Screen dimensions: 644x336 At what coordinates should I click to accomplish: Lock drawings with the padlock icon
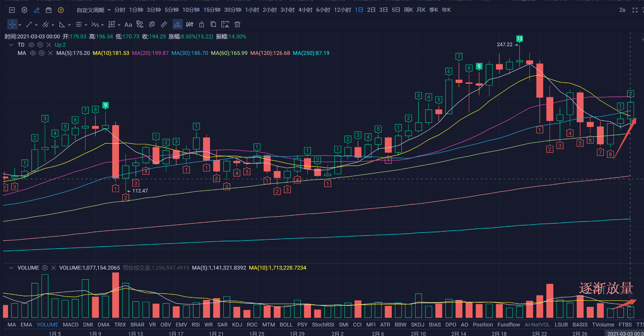click(x=202, y=25)
